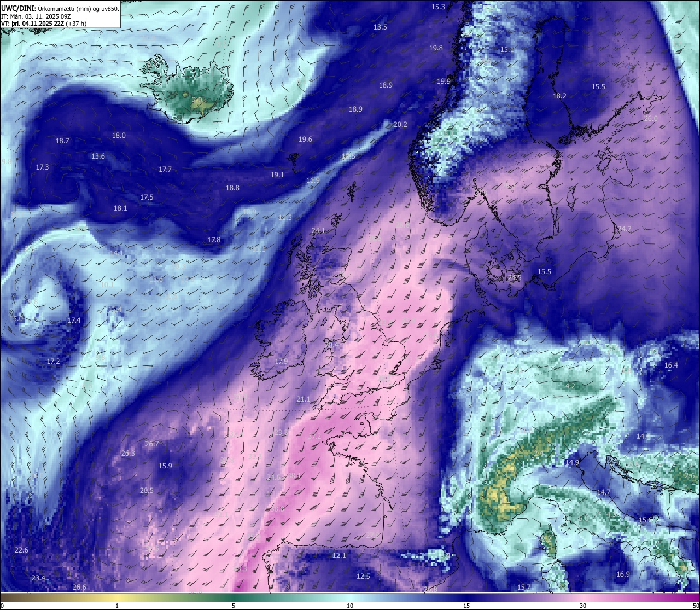The image size is (700, 610).
Task: Click the 19.1 value on the map
Action: point(277,175)
